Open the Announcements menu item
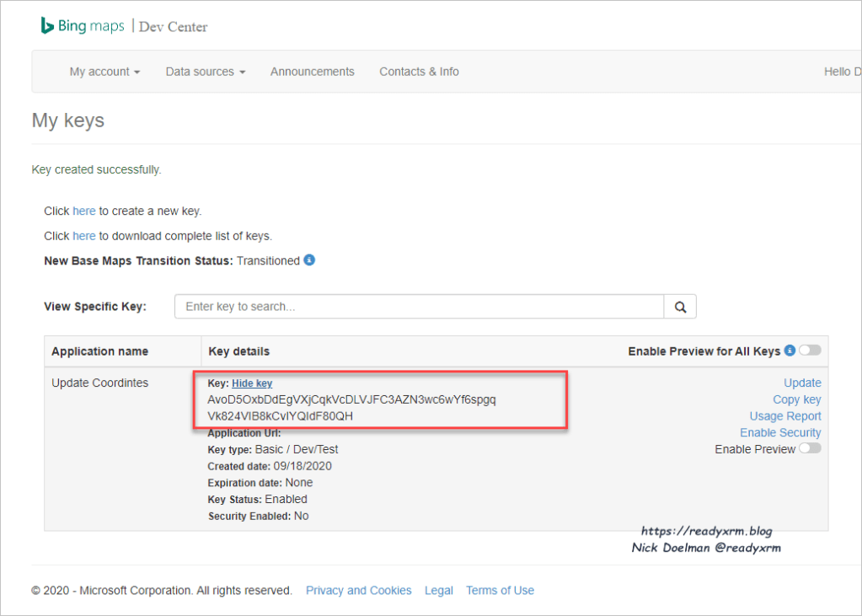Screen dimensions: 862x616 [x=312, y=72]
